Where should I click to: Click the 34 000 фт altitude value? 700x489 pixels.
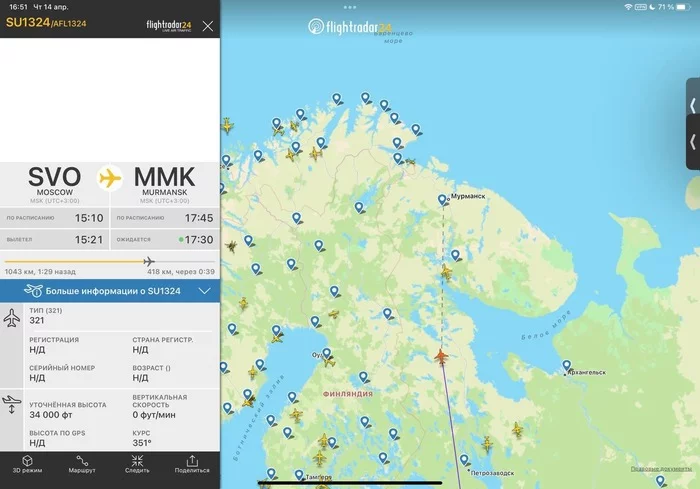[x=51, y=415]
